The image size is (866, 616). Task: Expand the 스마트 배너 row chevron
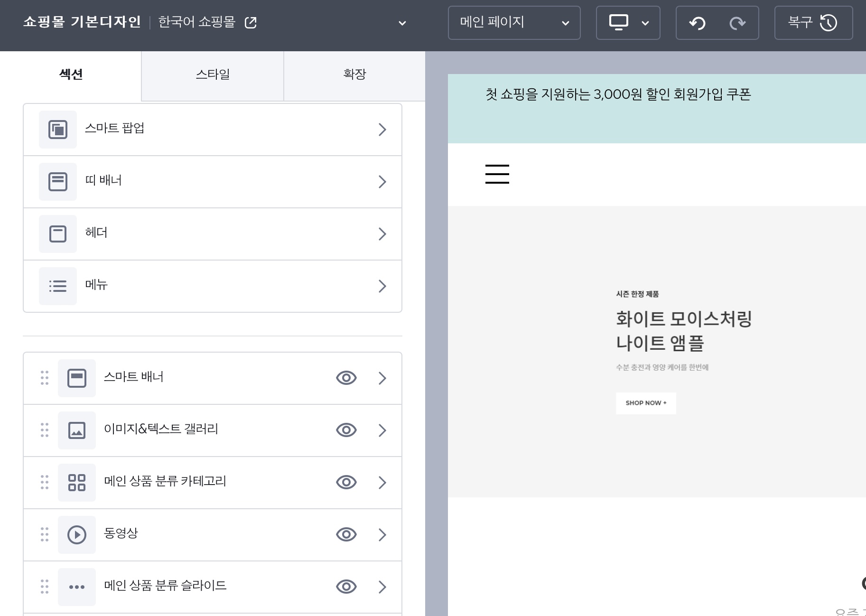click(x=382, y=378)
